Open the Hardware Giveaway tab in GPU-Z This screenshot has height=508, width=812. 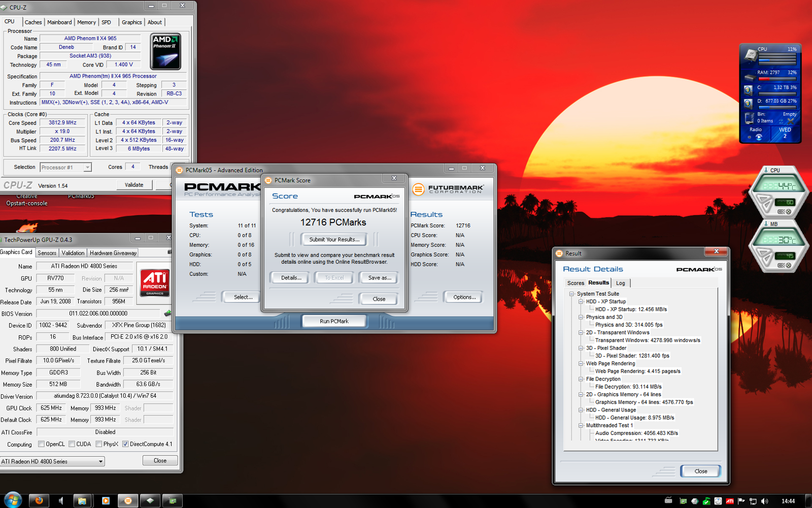click(x=113, y=253)
